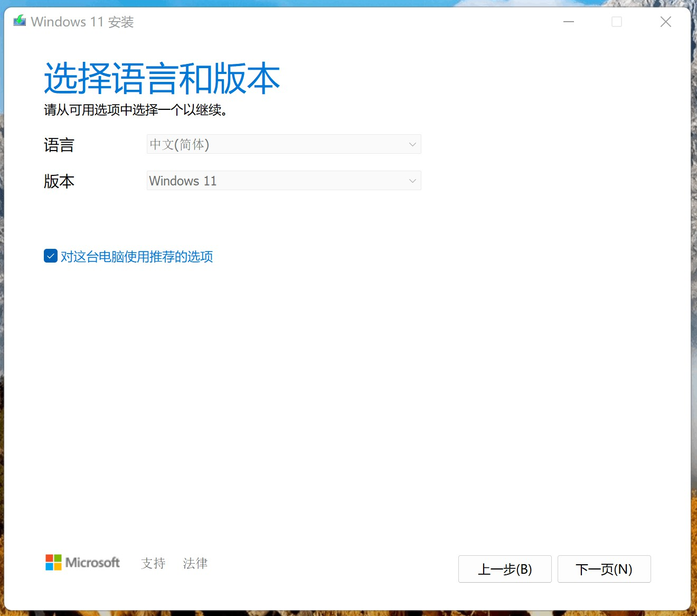Open the 法律 link

(x=195, y=563)
